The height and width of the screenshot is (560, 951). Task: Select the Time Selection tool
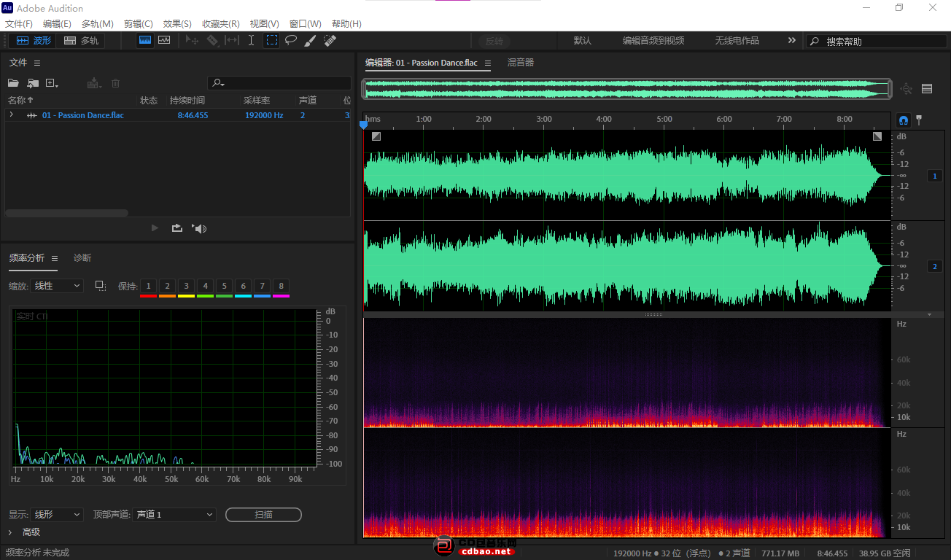tap(252, 41)
